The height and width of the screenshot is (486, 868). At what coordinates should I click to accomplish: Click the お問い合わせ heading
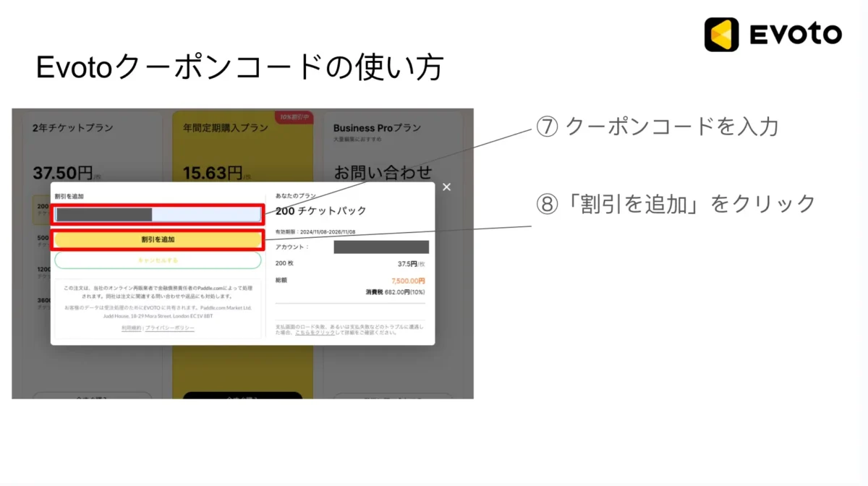tap(383, 174)
